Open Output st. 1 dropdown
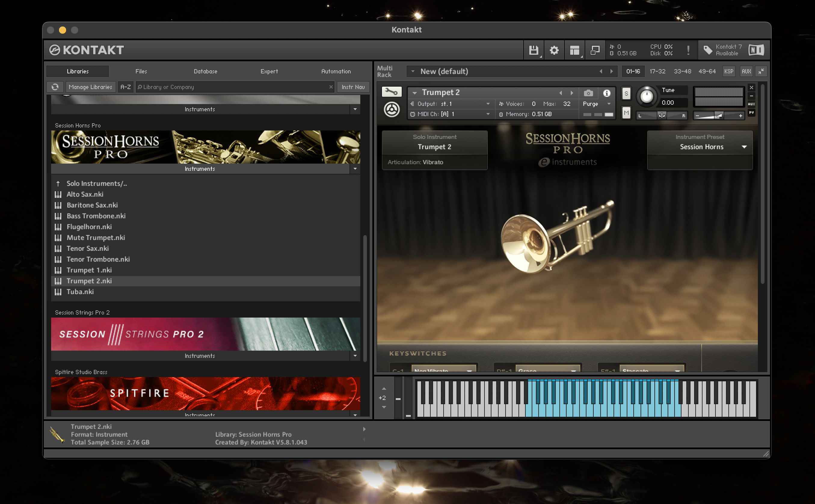The height and width of the screenshot is (504, 815). [450, 104]
